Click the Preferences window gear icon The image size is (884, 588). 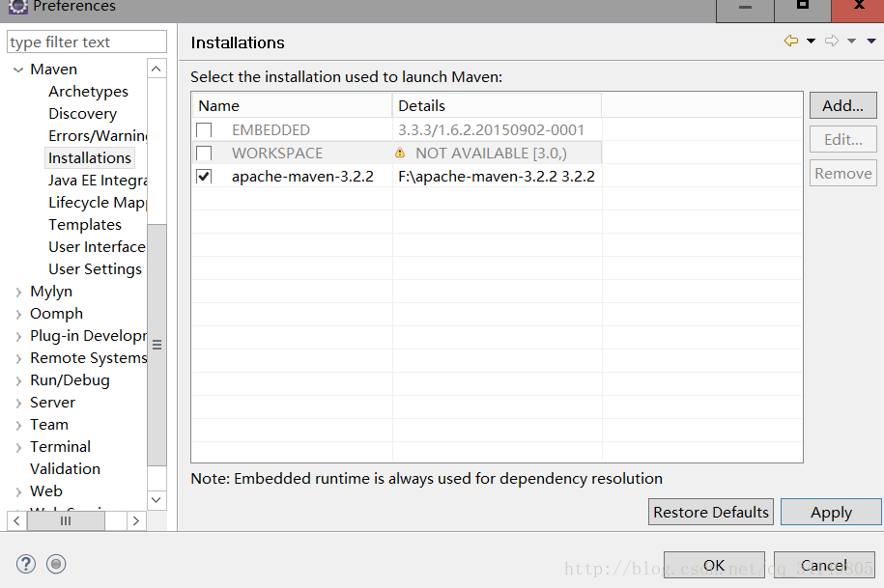(18, 6)
